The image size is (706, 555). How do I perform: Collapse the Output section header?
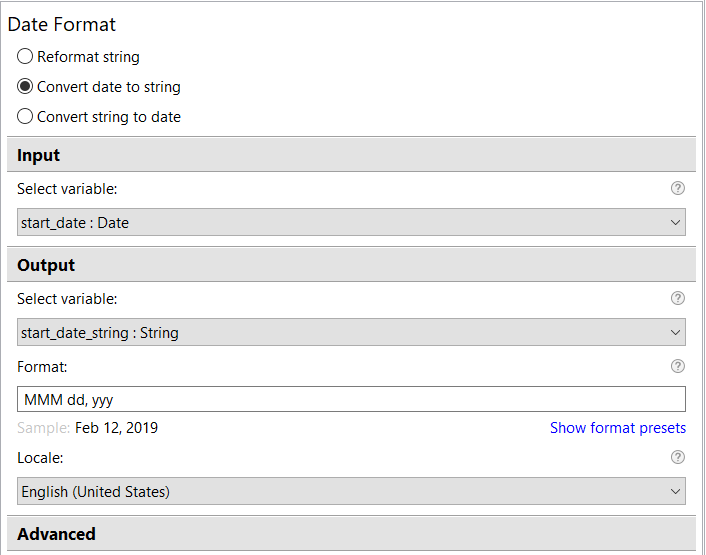tap(351, 265)
